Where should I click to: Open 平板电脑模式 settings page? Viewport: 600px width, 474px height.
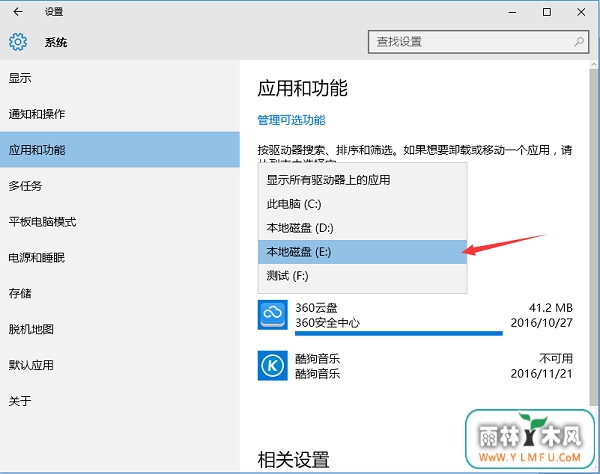120,222
